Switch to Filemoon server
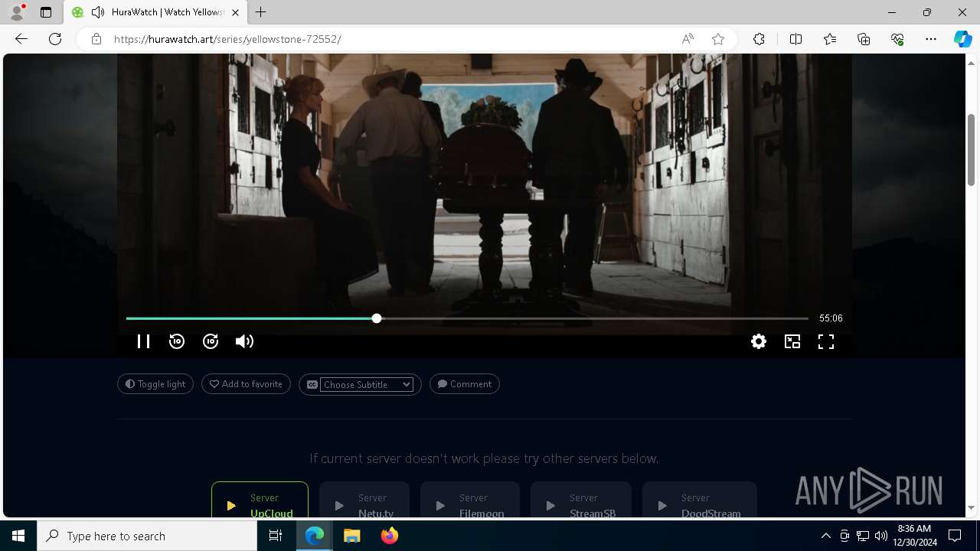This screenshot has width=980, height=551. tap(470, 500)
